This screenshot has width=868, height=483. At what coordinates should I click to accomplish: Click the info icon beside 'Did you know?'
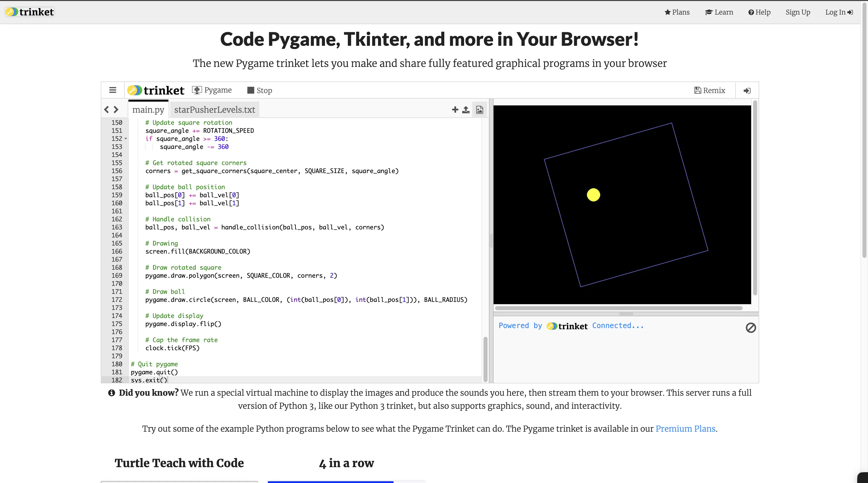click(112, 393)
